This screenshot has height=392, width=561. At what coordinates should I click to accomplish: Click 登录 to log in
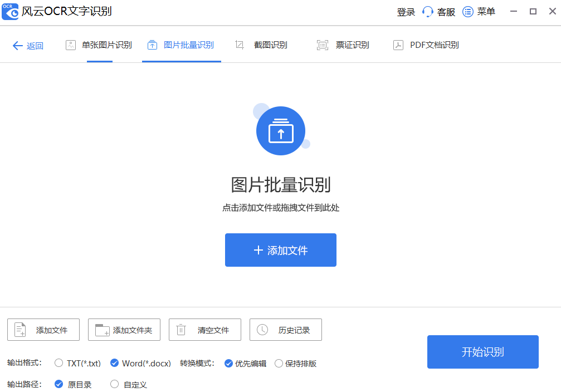pos(406,12)
